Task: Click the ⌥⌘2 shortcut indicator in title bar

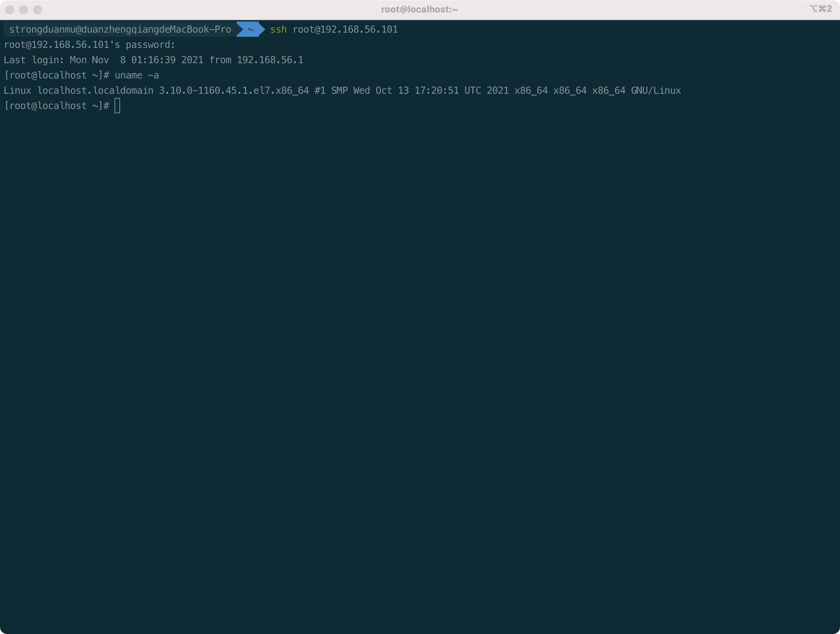Action: pos(821,9)
